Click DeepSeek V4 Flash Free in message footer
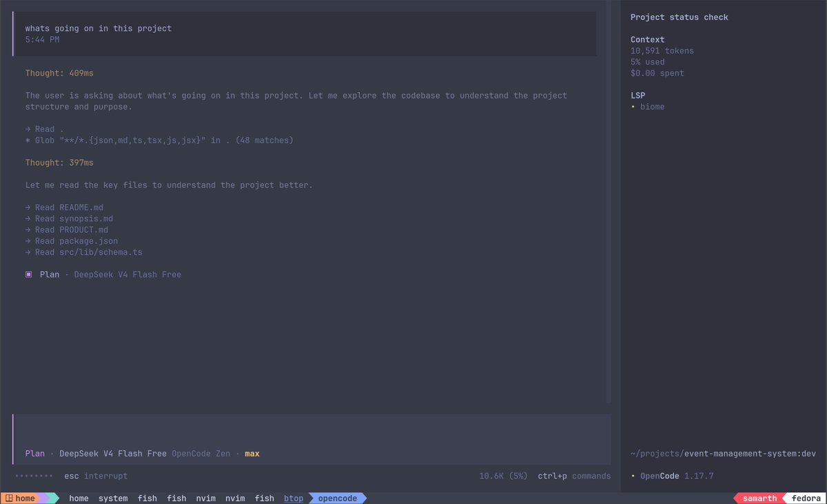Screen dimensions: 827x504 (x=127, y=274)
